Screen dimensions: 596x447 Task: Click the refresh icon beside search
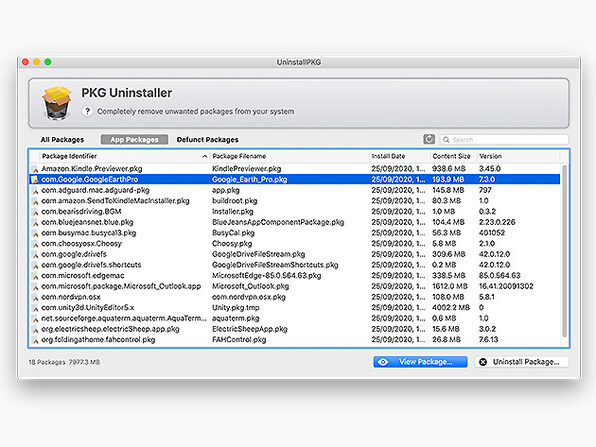point(429,139)
